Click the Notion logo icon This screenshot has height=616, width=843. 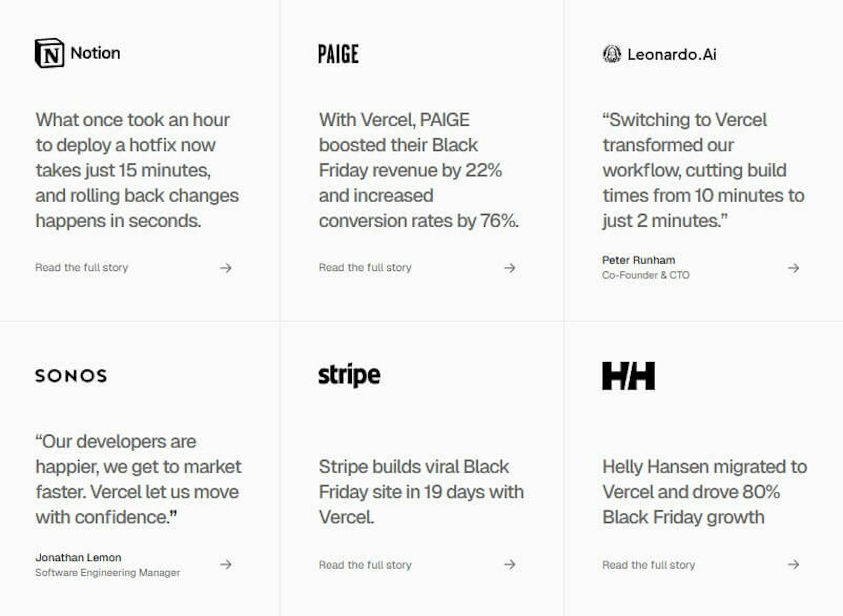(50, 53)
